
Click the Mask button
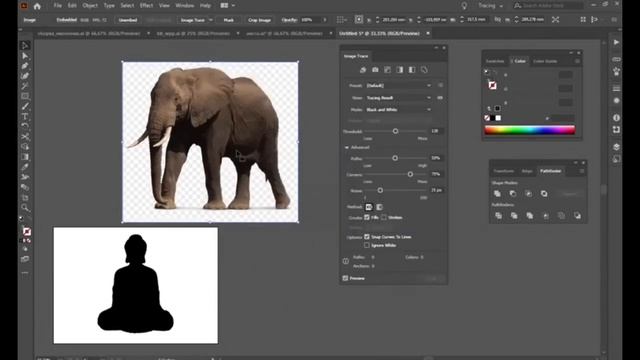pos(229,20)
